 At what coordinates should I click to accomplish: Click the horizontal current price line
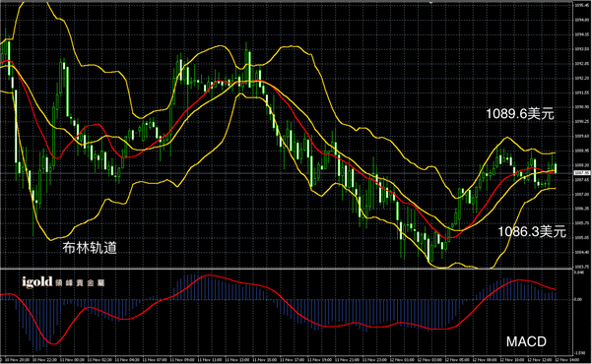coord(287,173)
